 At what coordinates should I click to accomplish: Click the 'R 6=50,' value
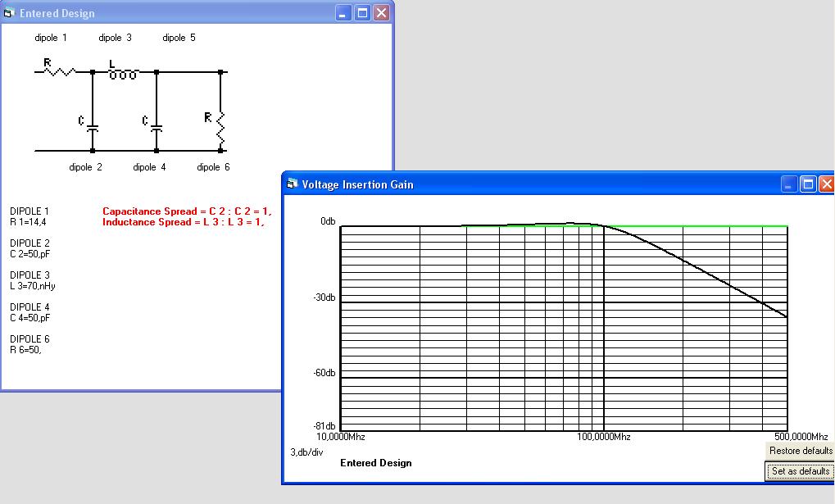[x=25, y=350]
